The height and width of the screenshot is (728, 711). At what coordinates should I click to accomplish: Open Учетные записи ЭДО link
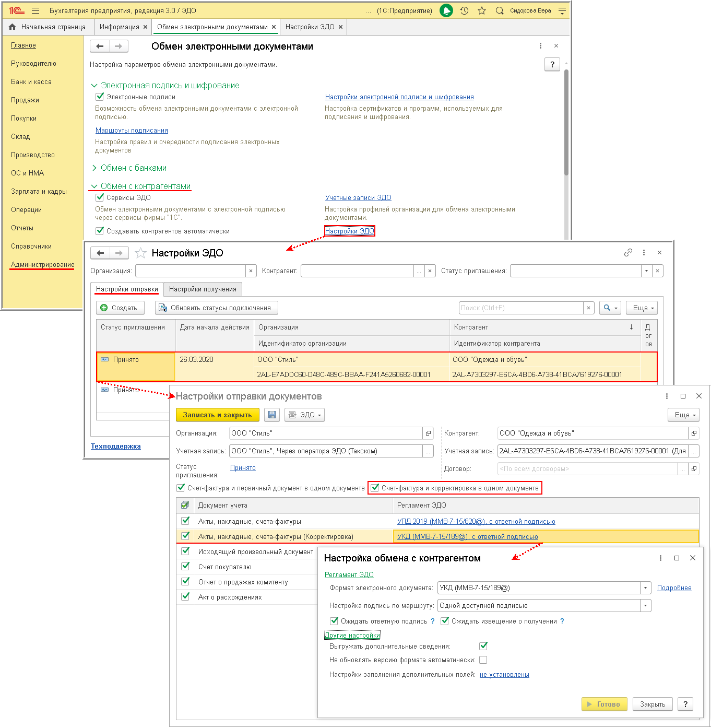tap(358, 197)
